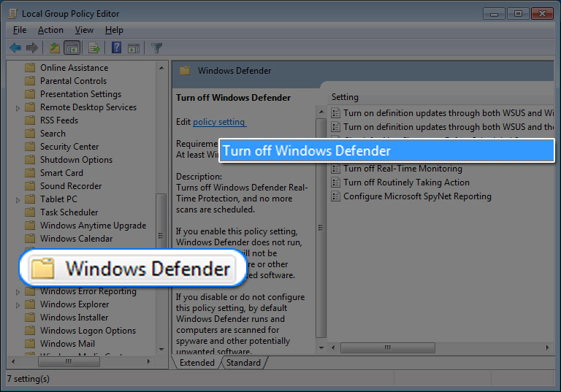Click the Up one level folder icon
561x392 pixels.
click(x=54, y=47)
